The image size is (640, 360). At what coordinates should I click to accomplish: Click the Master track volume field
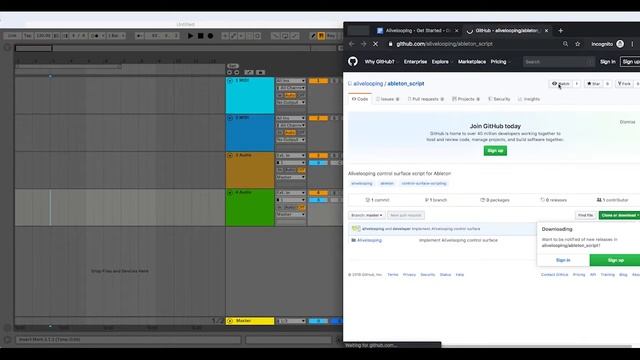pyautogui.click(x=318, y=321)
